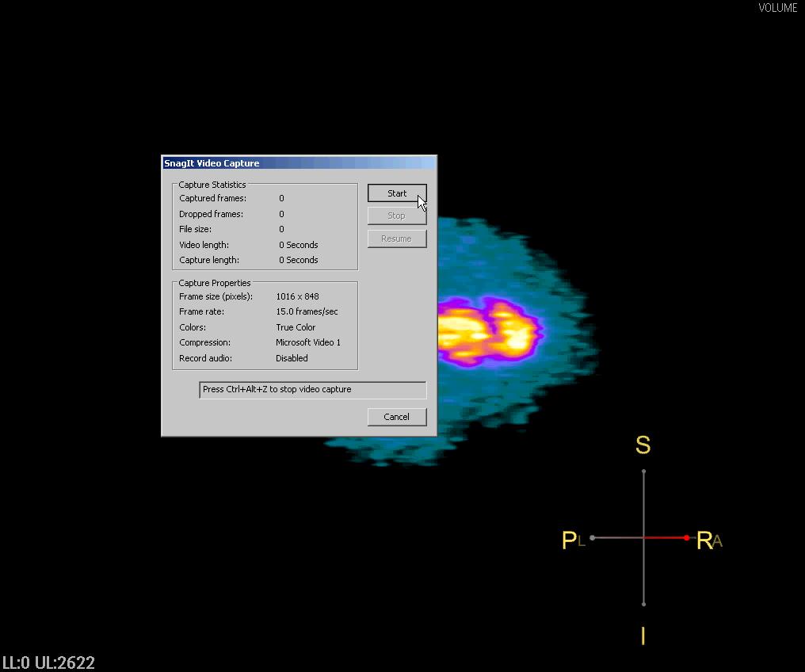805x672 pixels.
Task: Click the disabled Stop button
Action: tap(397, 216)
